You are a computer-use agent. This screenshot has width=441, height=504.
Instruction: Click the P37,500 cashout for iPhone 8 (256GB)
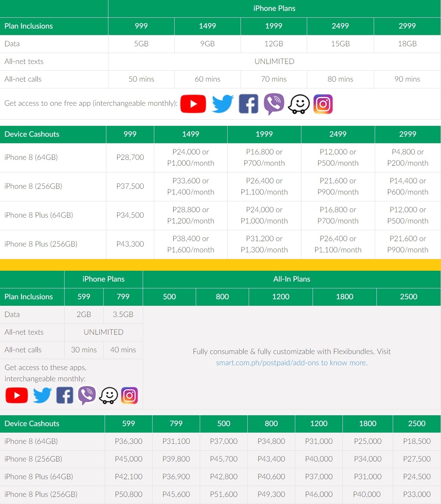tap(130, 186)
